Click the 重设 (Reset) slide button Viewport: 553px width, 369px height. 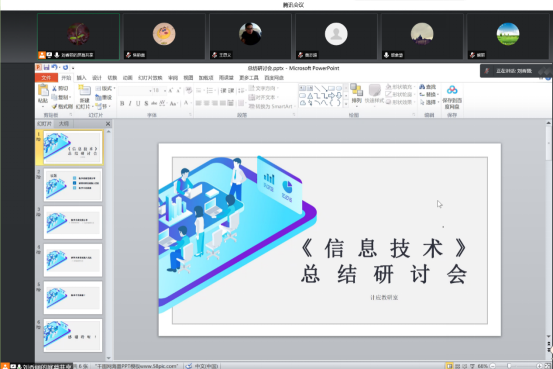tap(104, 97)
